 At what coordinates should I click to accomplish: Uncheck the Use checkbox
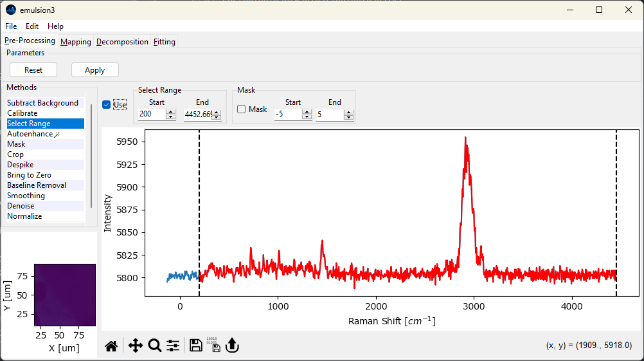[x=107, y=105]
